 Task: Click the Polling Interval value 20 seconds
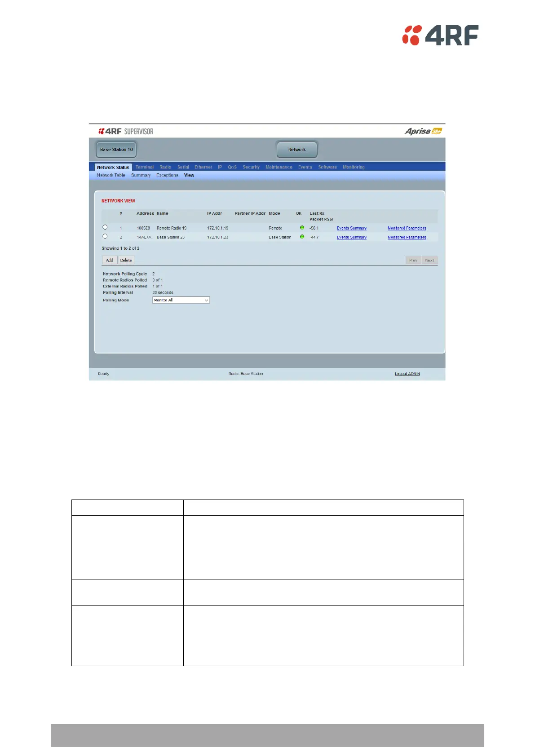coord(163,292)
